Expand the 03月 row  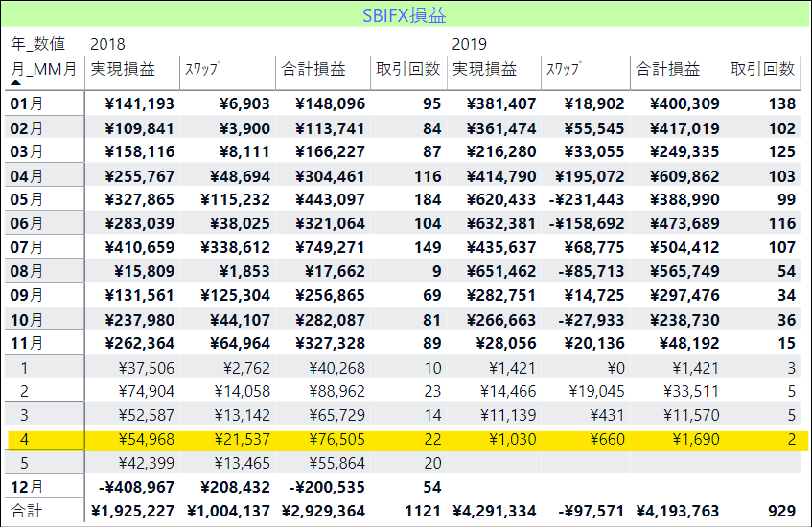coord(27,151)
